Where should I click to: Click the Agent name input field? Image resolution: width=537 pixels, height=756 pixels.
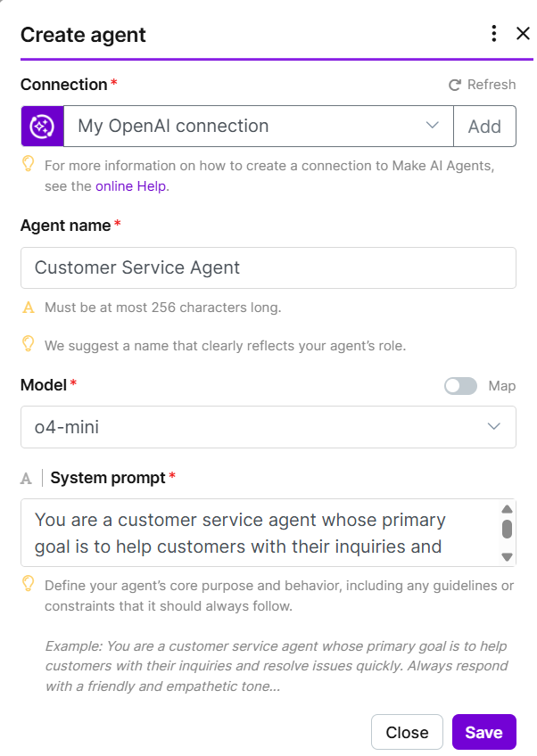click(x=268, y=267)
